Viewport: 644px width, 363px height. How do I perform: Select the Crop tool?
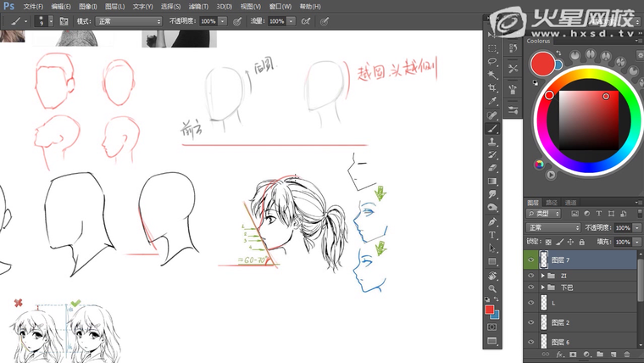click(x=492, y=87)
